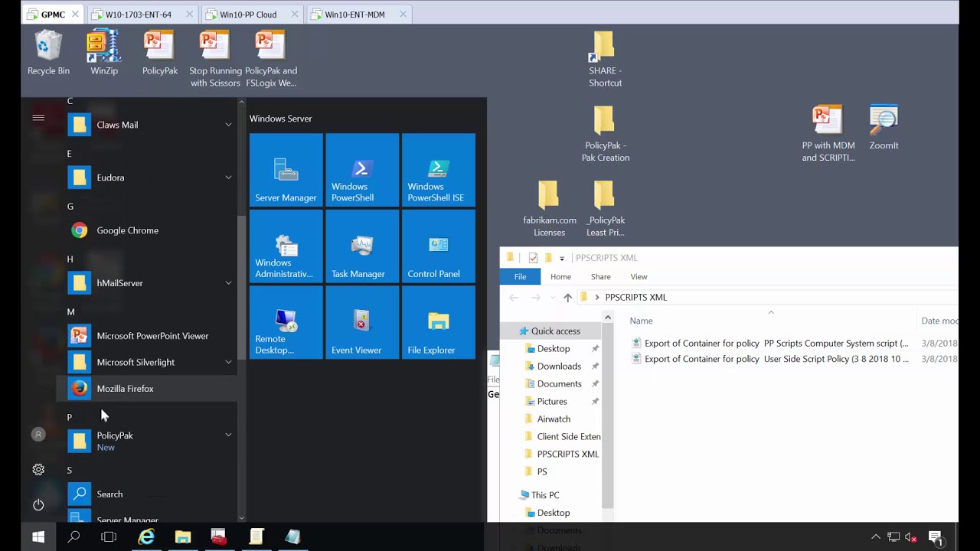Open the Windows PowerShell ISE tile
The height and width of the screenshot is (551, 980).
pyautogui.click(x=439, y=170)
